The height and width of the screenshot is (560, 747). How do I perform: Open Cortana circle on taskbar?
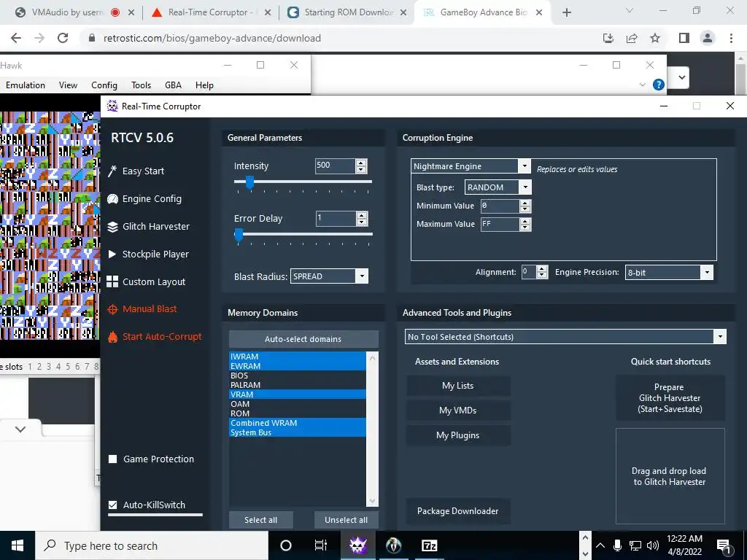[x=286, y=545]
